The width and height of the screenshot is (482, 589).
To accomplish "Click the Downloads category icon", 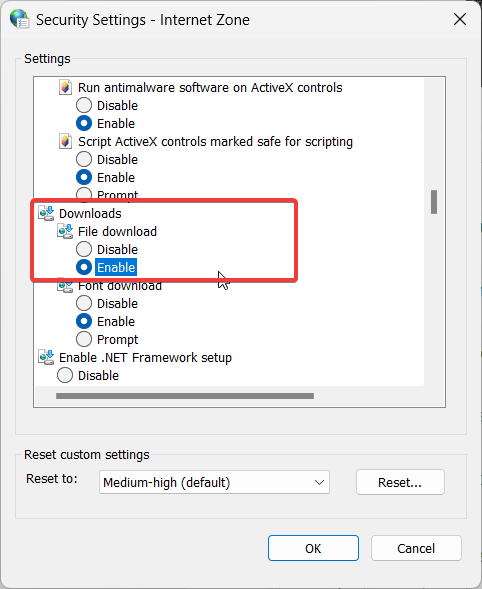I will 46,213.
